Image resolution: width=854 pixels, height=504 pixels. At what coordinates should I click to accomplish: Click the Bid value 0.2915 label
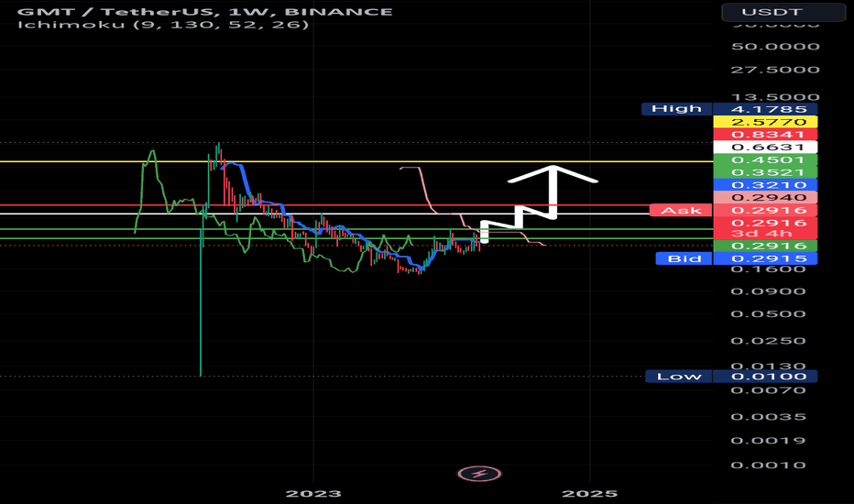tap(765, 258)
